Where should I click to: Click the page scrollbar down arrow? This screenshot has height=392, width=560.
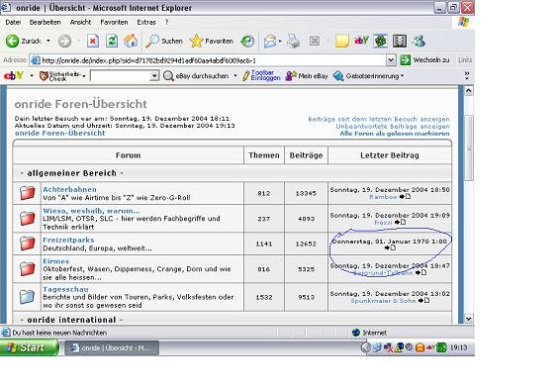pyautogui.click(x=469, y=319)
